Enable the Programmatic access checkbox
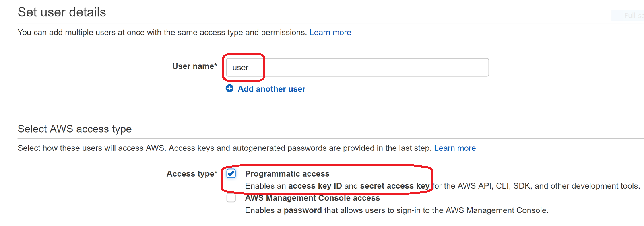Image resolution: width=644 pixels, height=226 pixels. click(231, 173)
